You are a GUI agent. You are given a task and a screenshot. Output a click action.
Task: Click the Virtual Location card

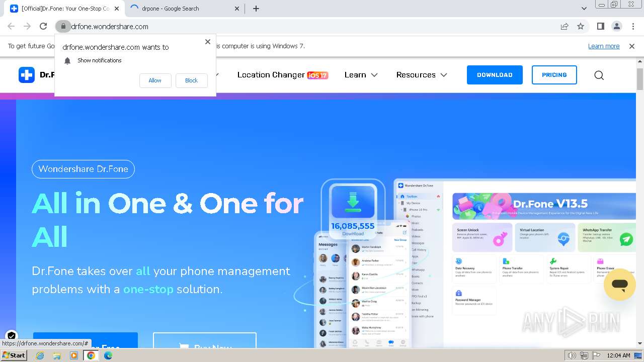click(545, 237)
